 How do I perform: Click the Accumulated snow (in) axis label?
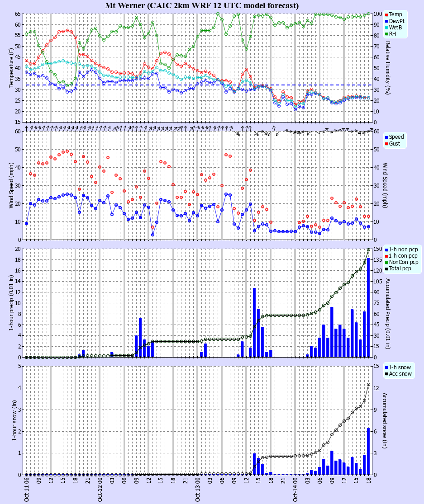coord(385,420)
